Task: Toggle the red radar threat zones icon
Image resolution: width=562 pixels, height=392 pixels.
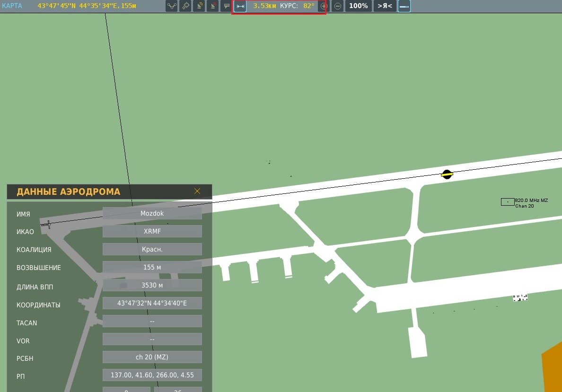Action: point(212,6)
